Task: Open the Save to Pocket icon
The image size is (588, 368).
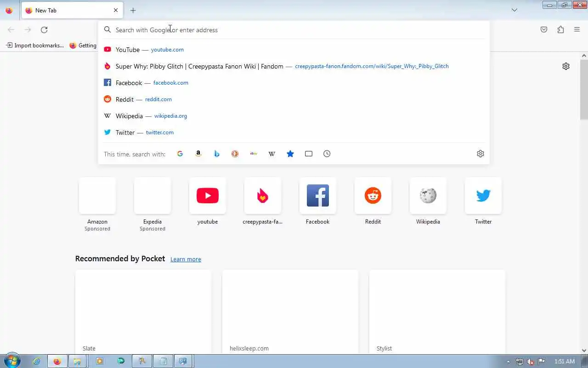Action: click(544, 30)
